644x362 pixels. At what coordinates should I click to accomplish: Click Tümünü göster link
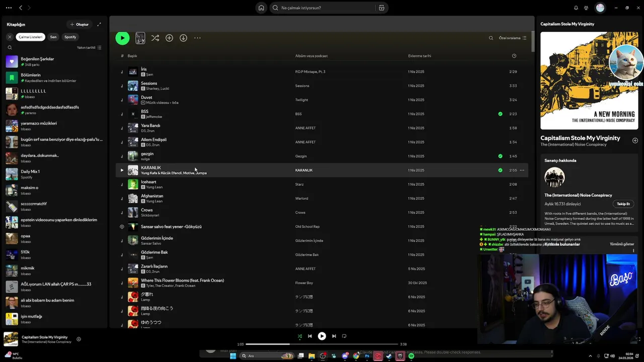pos(622,244)
